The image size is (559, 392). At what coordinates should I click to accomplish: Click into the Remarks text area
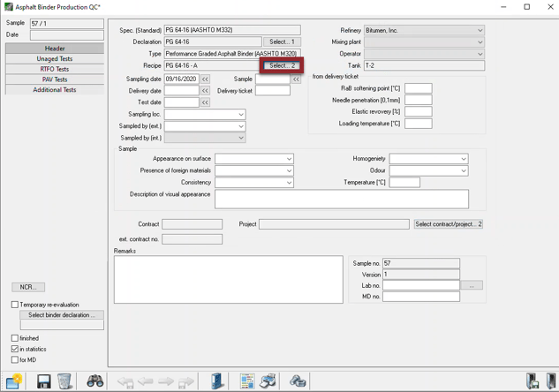(x=229, y=280)
